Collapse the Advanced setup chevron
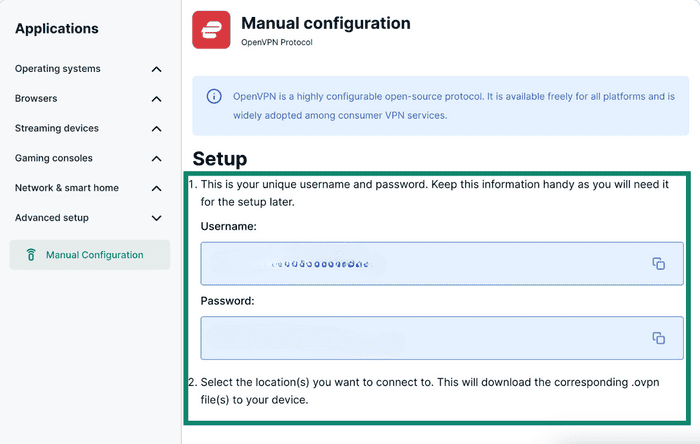The image size is (700, 444). [x=156, y=218]
